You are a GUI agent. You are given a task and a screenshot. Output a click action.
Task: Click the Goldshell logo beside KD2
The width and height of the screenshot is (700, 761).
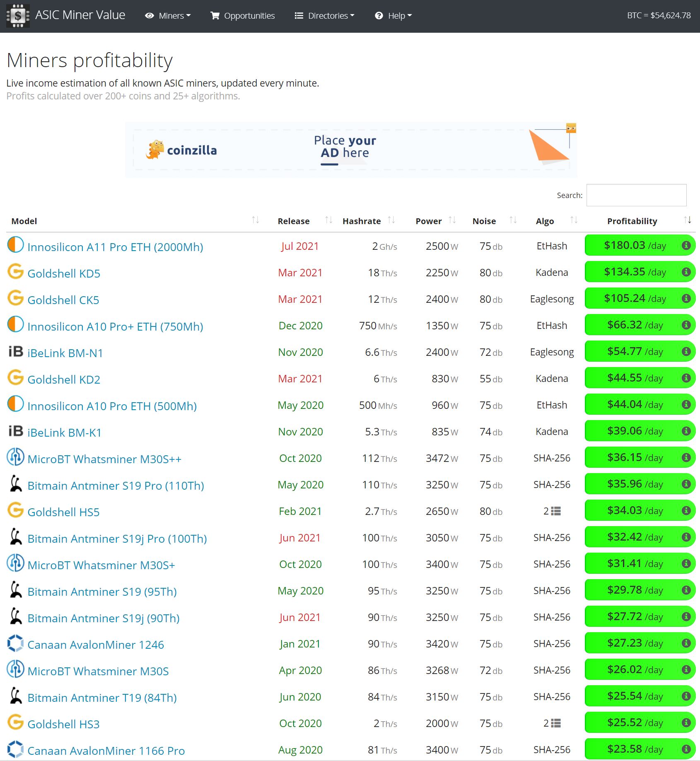pos(16,377)
